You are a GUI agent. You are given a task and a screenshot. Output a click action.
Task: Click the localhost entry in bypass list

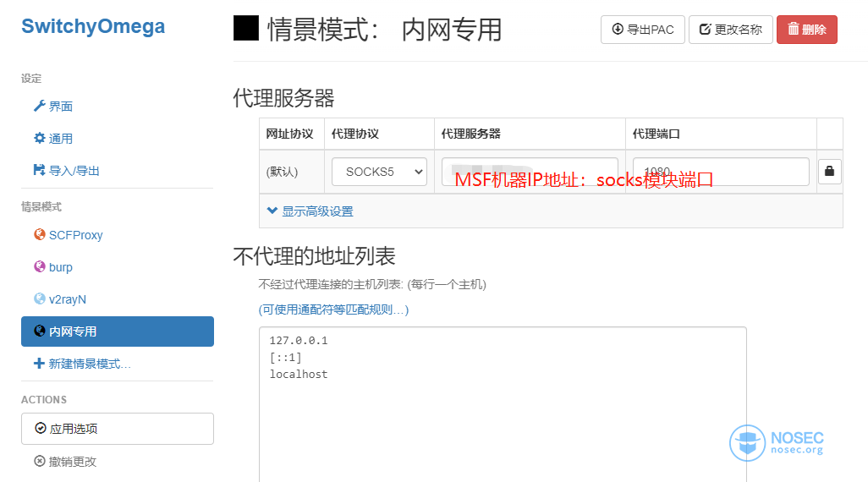(x=299, y=374)
